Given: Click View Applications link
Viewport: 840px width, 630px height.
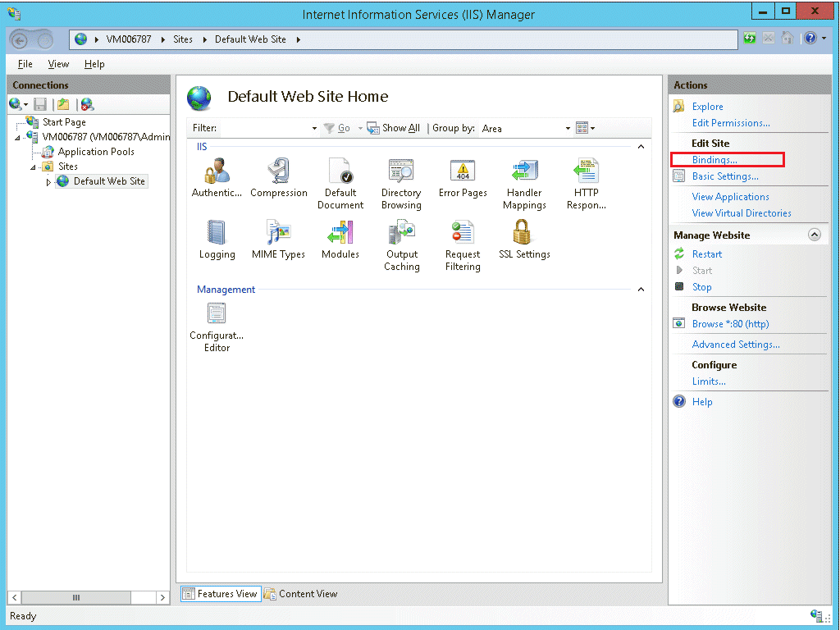Looking at the screenshot, I should [x=730, y=197].
